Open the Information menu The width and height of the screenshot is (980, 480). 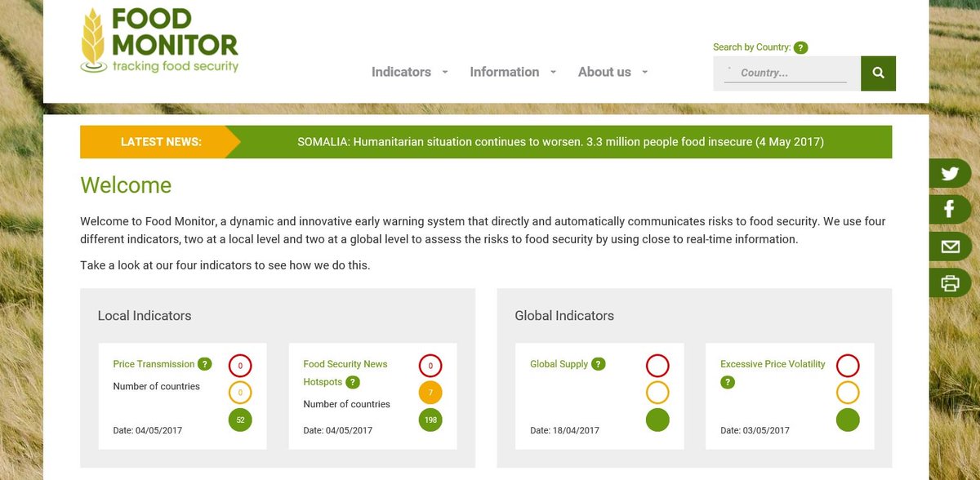click(505, 72)
